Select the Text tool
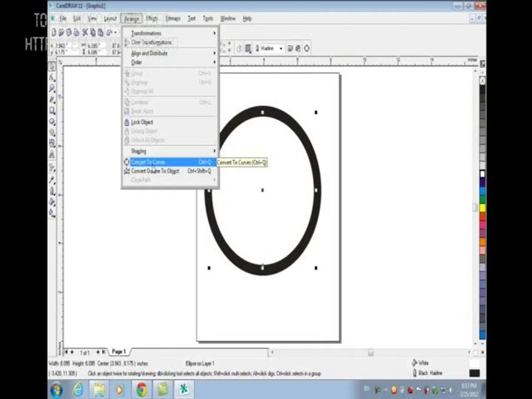This screenshot has height=399, width=532. (x=52, y=155)
